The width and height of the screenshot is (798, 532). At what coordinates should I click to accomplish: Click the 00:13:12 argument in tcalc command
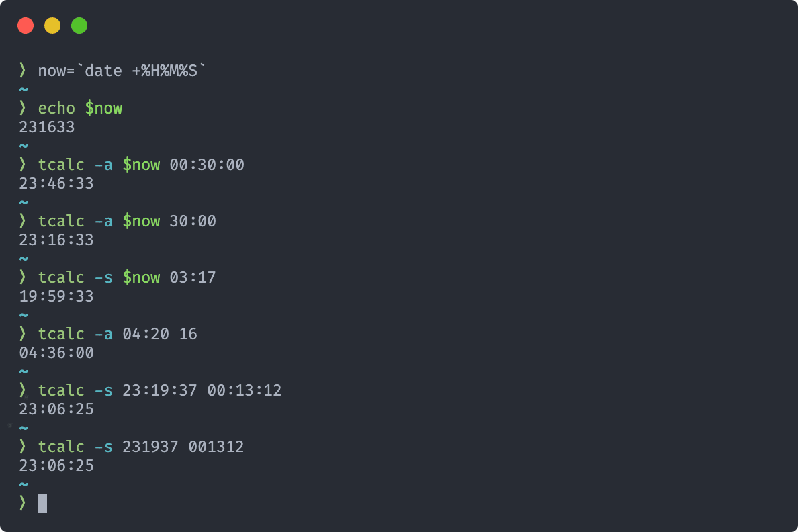click(x=245, y=390)
